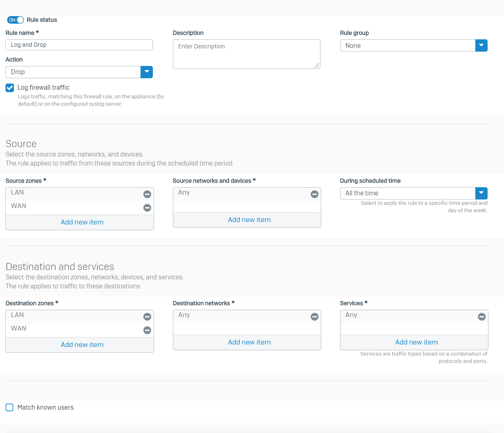
Task: Select Any entry in Services list
Action: (414, 317)
